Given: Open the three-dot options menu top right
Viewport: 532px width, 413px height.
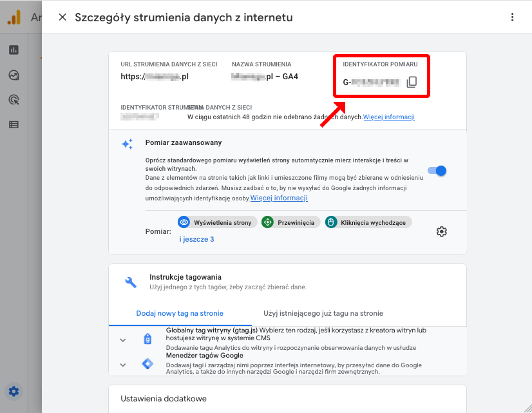Looking at the screenshot, I should (512, 17).
